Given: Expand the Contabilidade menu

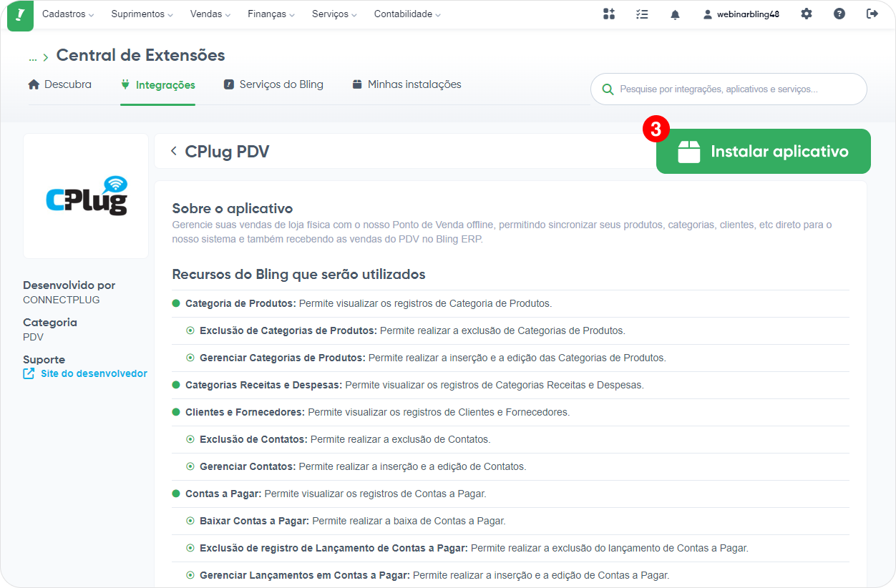Looking at the screenshot, I should coord(407,14).
